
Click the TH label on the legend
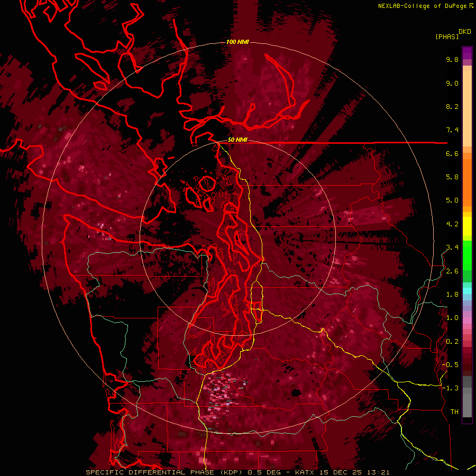(454, 412)
